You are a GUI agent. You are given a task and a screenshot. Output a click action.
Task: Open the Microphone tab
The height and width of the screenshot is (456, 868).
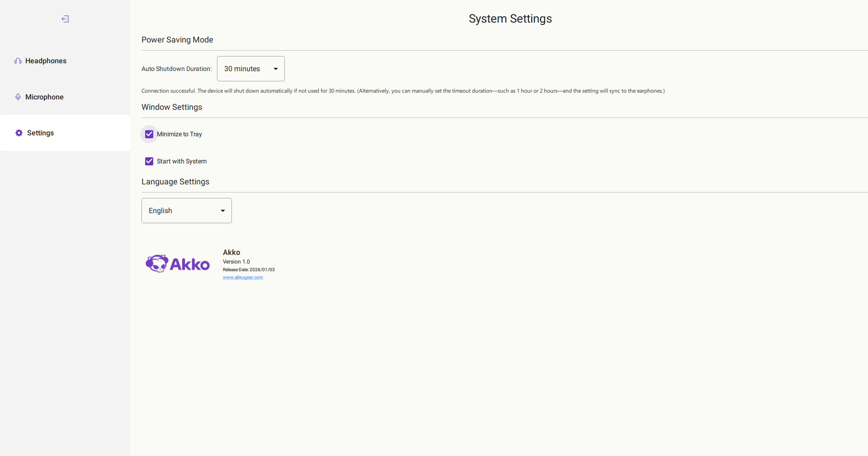pyautogui.click(x=44, y=97)
